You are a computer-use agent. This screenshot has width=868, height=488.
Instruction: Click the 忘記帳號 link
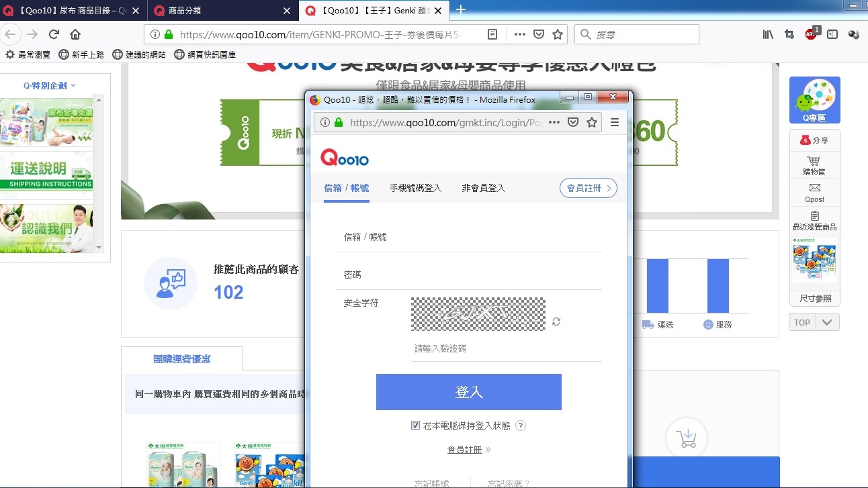(431, 483)
